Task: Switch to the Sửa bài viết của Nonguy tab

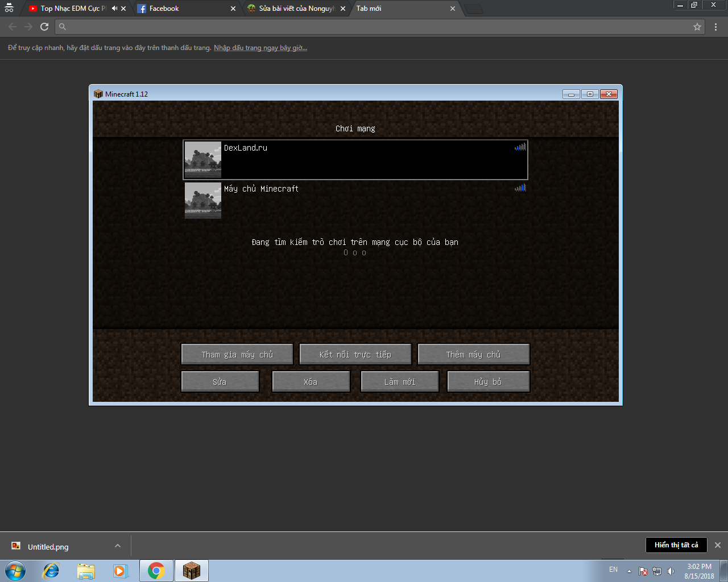Action: point(296,9)
